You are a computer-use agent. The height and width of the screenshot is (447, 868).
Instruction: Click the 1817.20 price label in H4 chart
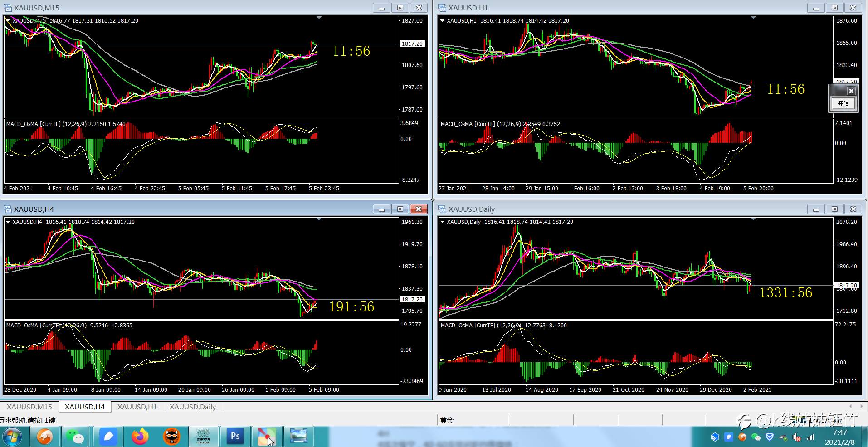pos(412,299)
